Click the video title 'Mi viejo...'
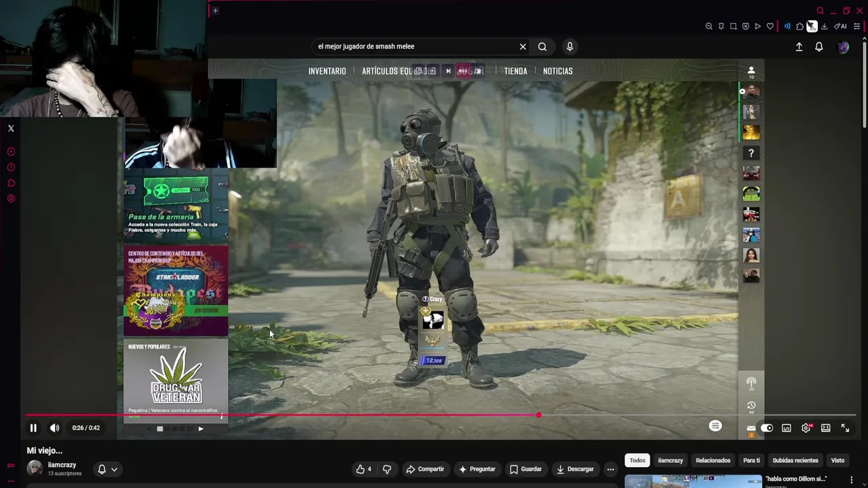The image size is (868, 488). point(45,451)
